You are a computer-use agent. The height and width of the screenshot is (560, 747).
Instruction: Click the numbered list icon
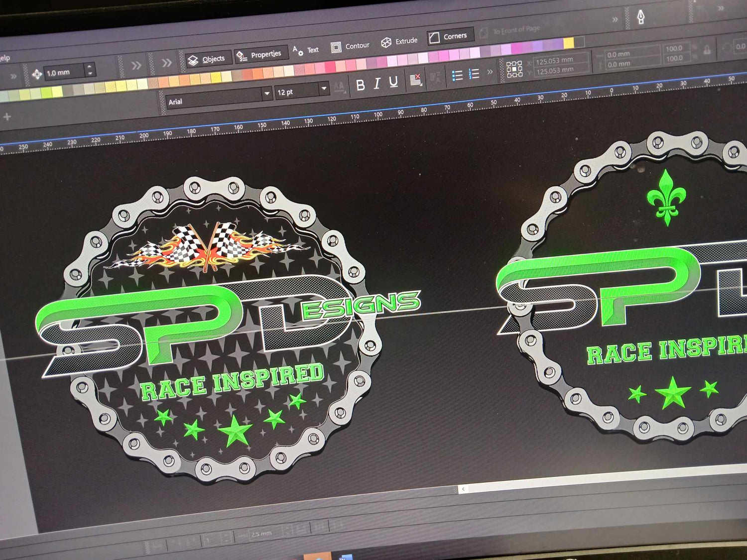tap(474, 74)
